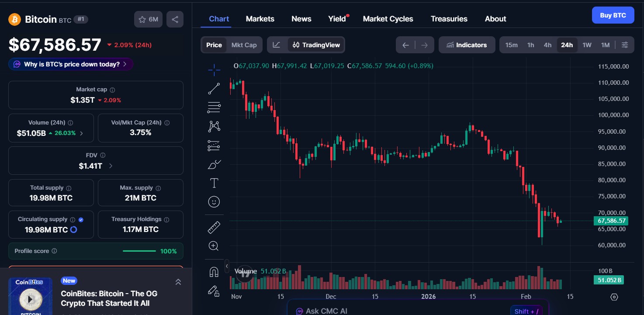Select the trend line drawing tool
This screenshot has width=644, height=315.
pyautogui.click(x=214, y=88)
